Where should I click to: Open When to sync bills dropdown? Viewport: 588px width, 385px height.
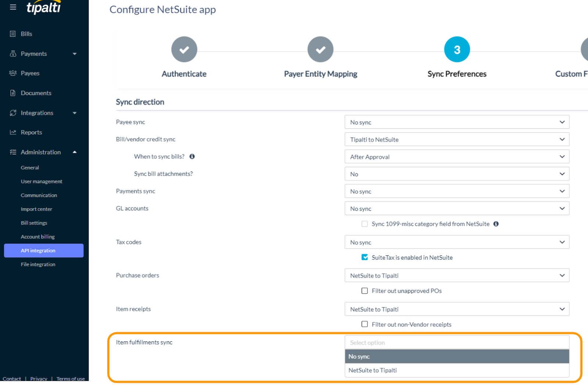coord(457,156)
